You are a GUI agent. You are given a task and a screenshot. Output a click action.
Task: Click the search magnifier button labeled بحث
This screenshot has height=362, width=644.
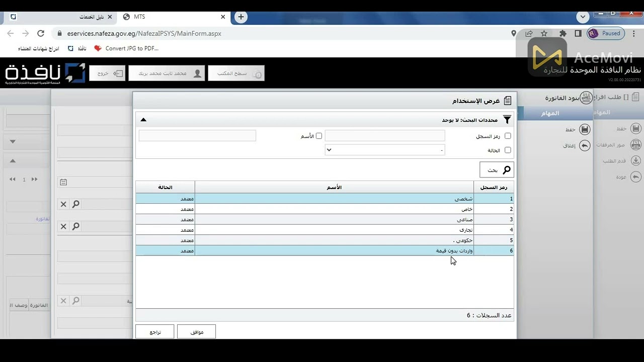[497, 170]
